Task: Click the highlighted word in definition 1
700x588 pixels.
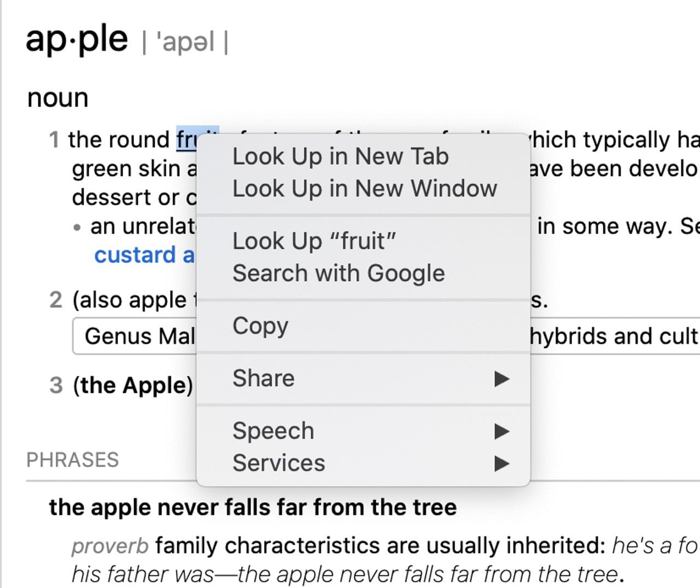Action: tap(186, 140)
